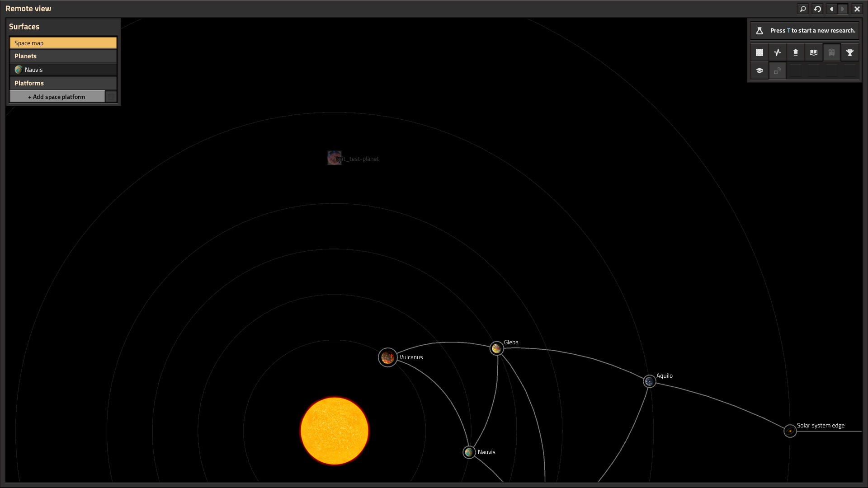
Task: Open the technology tree graduation cap shortcut
Action: 759,70
